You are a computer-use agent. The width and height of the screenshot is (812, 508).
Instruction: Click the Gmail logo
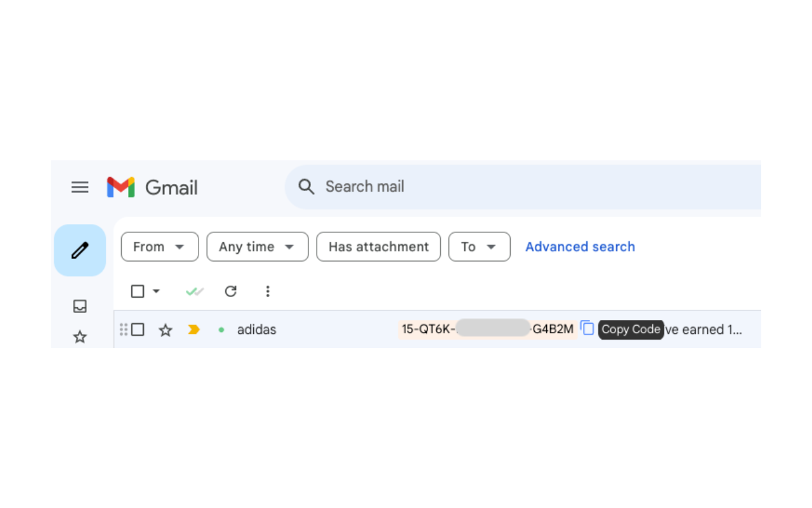(x=152, y=187)
